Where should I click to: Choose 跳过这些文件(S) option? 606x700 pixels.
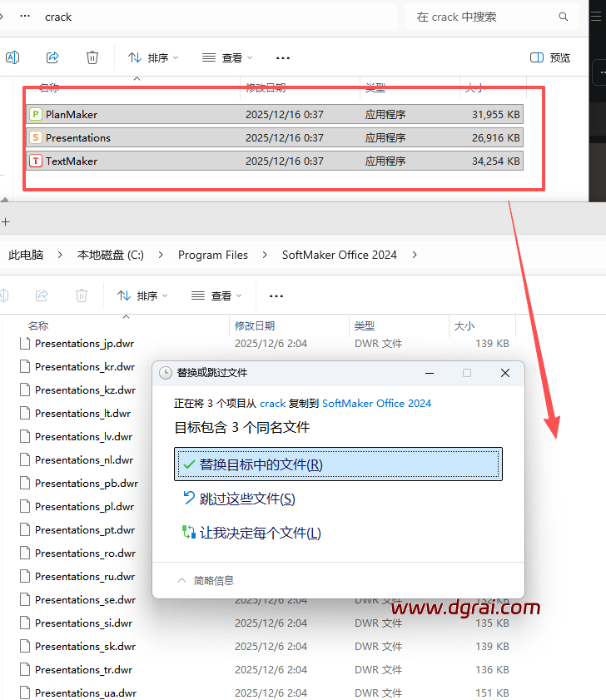click(x=240, y=499)
